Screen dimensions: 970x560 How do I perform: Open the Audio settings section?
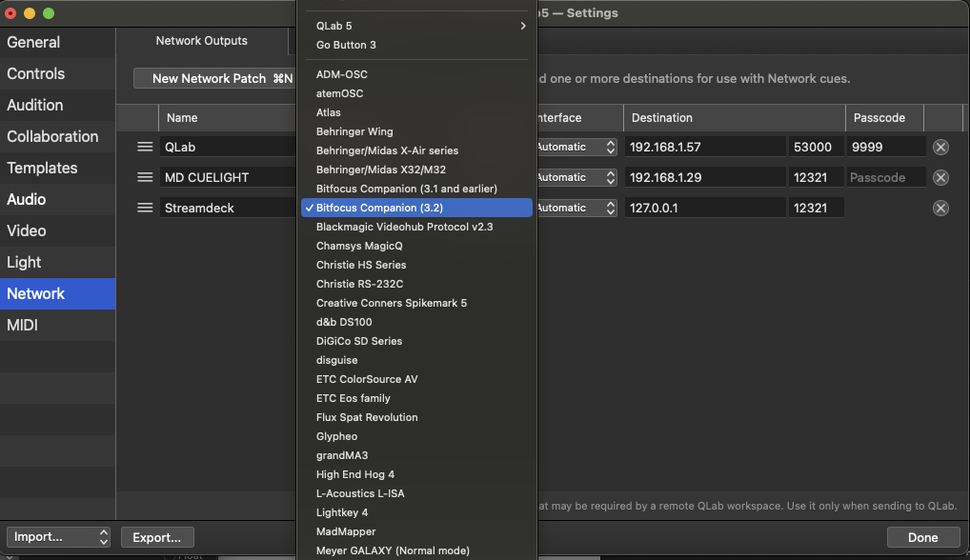(x=29, y=199)
